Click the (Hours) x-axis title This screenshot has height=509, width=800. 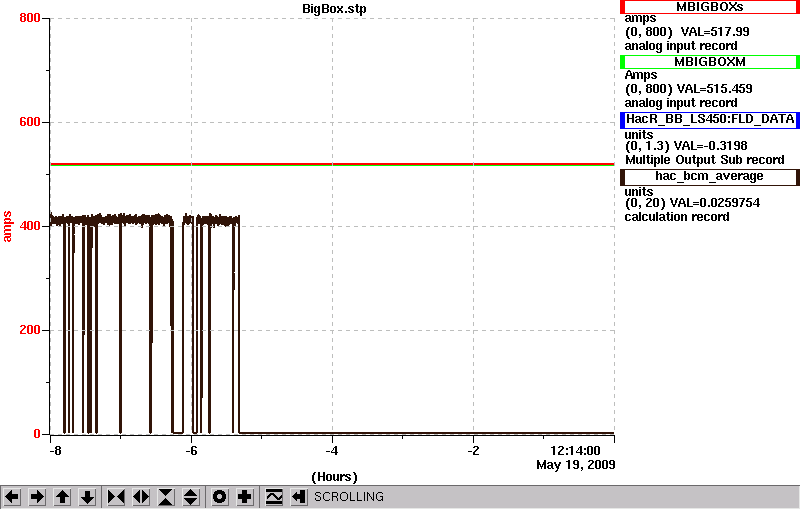click(334, 477)
